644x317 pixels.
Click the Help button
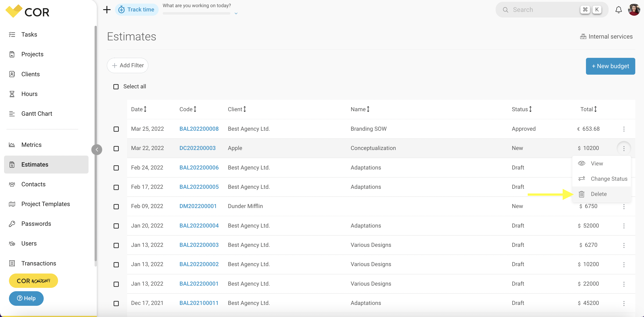tap(26, 298)
